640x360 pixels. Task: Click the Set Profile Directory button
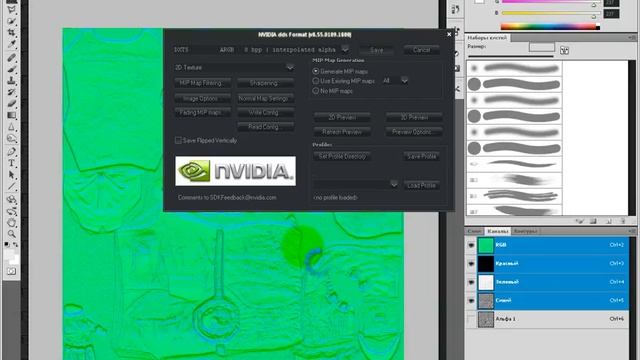[x=342, y=156]
